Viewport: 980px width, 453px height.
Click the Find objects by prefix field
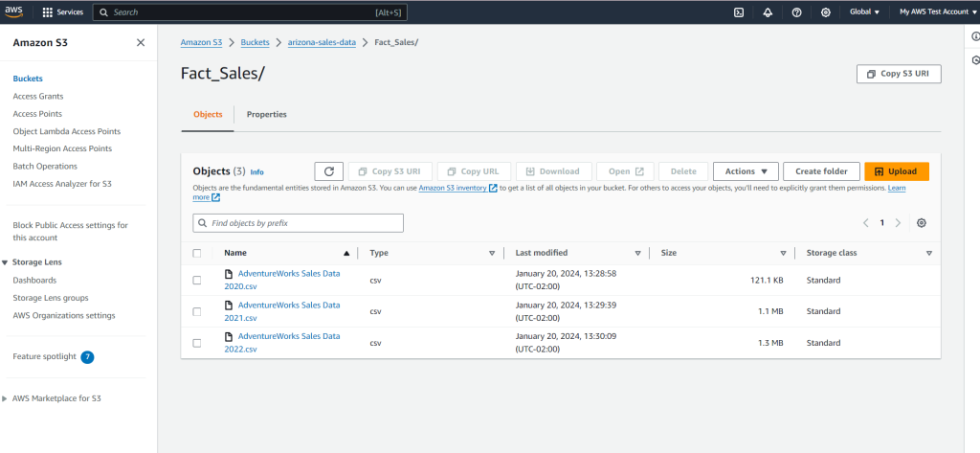click(x=298, y=223)
